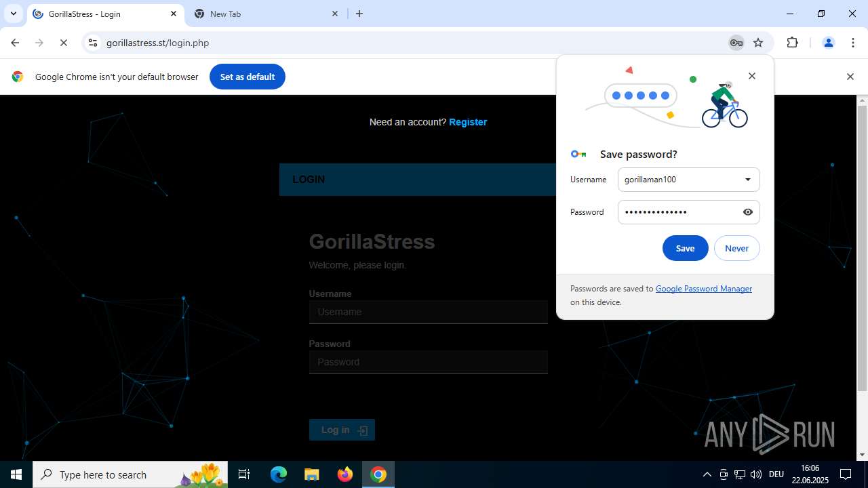The image size is (868, 488).
Task: Click the Username input on login form
Action: (428, 312)
